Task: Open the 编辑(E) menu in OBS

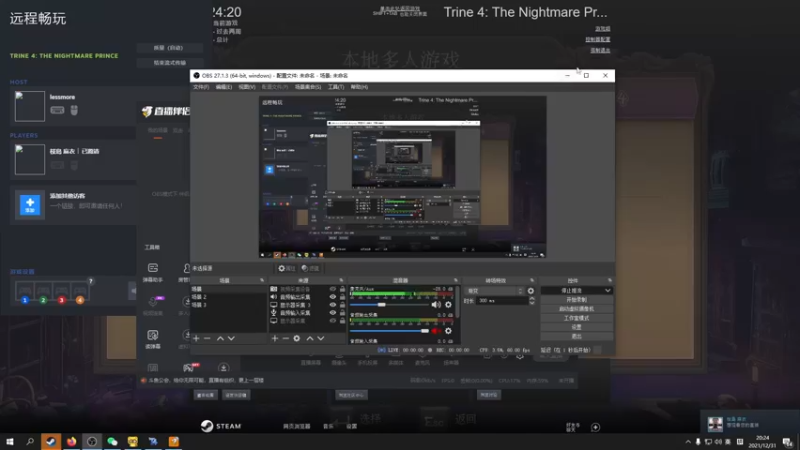Action: coord(223,87)
